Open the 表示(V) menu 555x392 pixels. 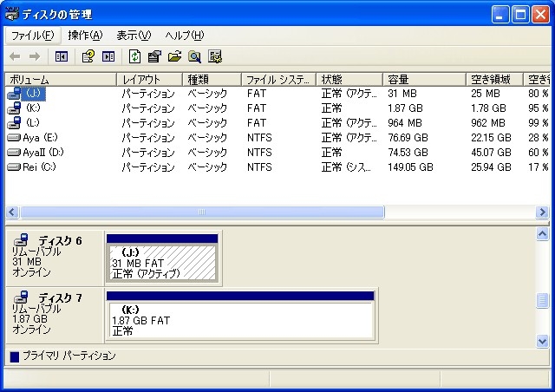(134, 36)
